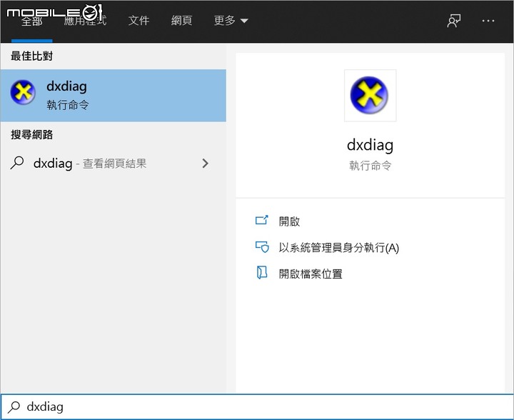Screen dimensions: 514x420
Task: Expand the 更多 dropdown
Action: (x=231, y=21)
